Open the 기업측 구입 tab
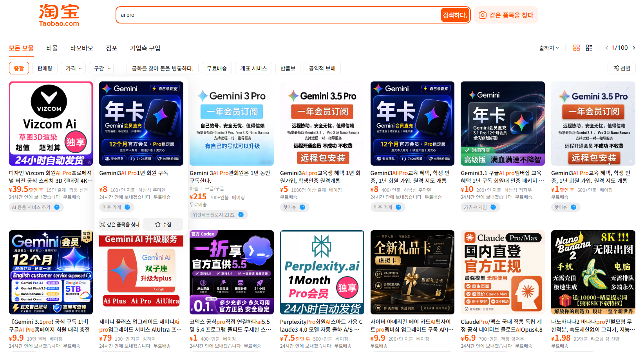Viewport: 644px width, 352px height. pos(145,48)
